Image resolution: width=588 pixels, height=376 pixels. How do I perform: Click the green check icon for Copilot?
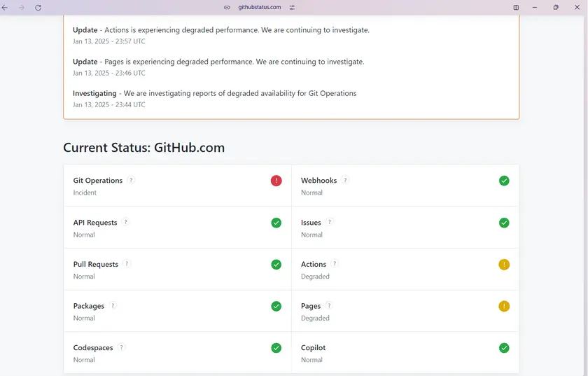504,348
